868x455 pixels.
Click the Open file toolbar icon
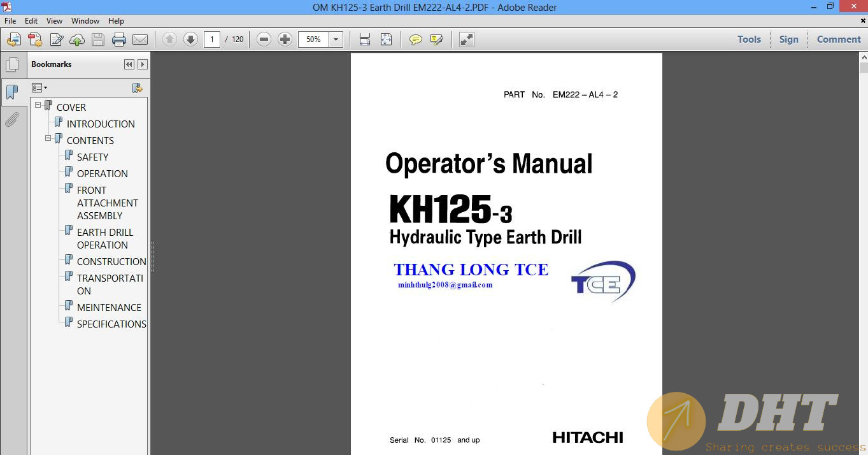13,40
